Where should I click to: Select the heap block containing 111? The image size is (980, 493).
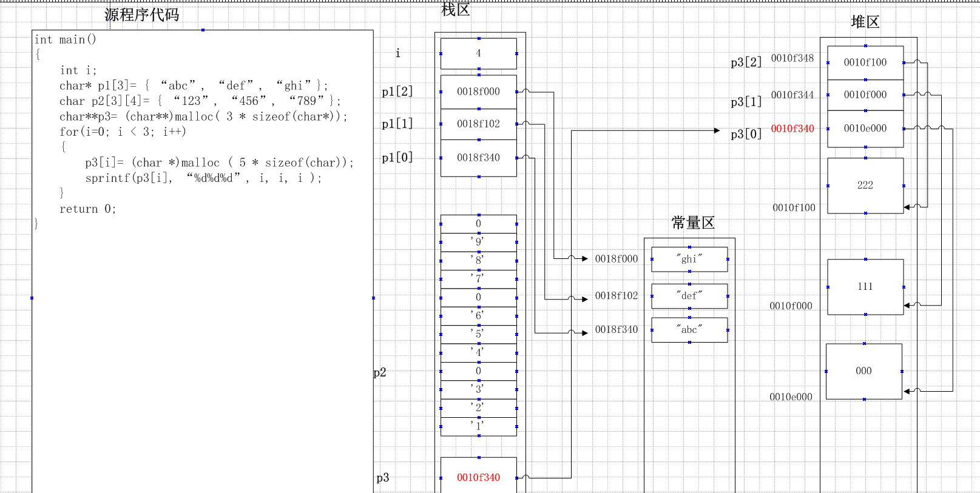tap(865, 287)
